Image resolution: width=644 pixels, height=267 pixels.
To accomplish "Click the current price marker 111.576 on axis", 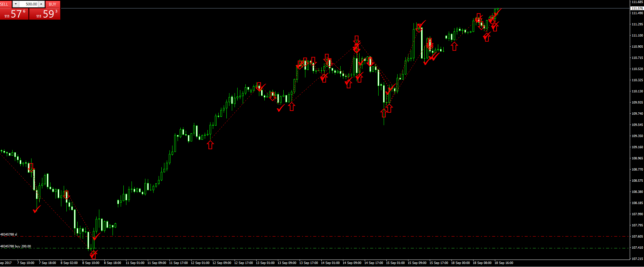I will click(637, 8).
